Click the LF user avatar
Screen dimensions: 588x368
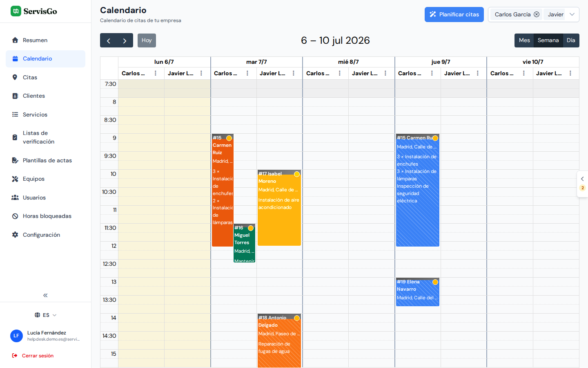coord(16,336)
